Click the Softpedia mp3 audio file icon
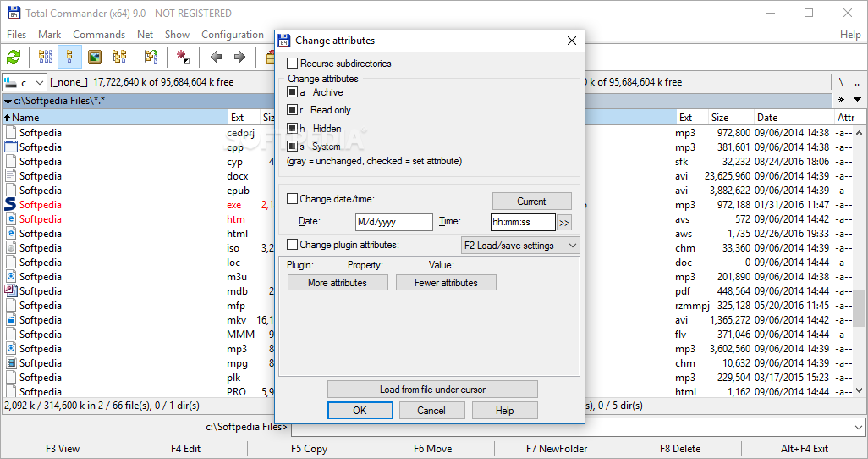Image resolution: width=868 pixels, height=459 pixels. [x=10, y=349]
